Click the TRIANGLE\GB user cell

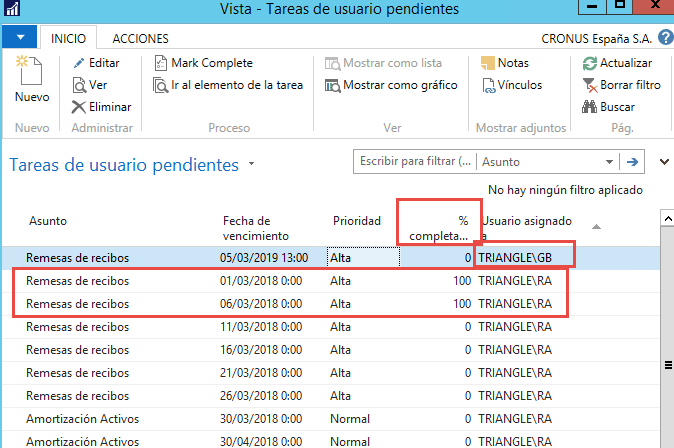click(x=515, y=258)
